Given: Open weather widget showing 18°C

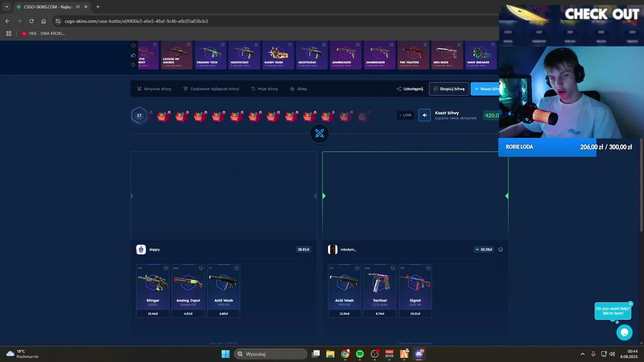Looking at the screenshot, I should click(21, 354).
